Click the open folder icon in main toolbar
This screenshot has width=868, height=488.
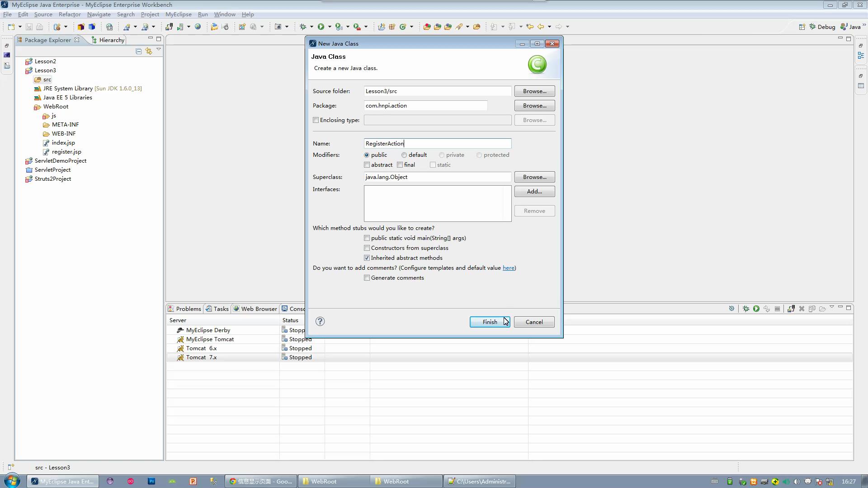(214, 27)
